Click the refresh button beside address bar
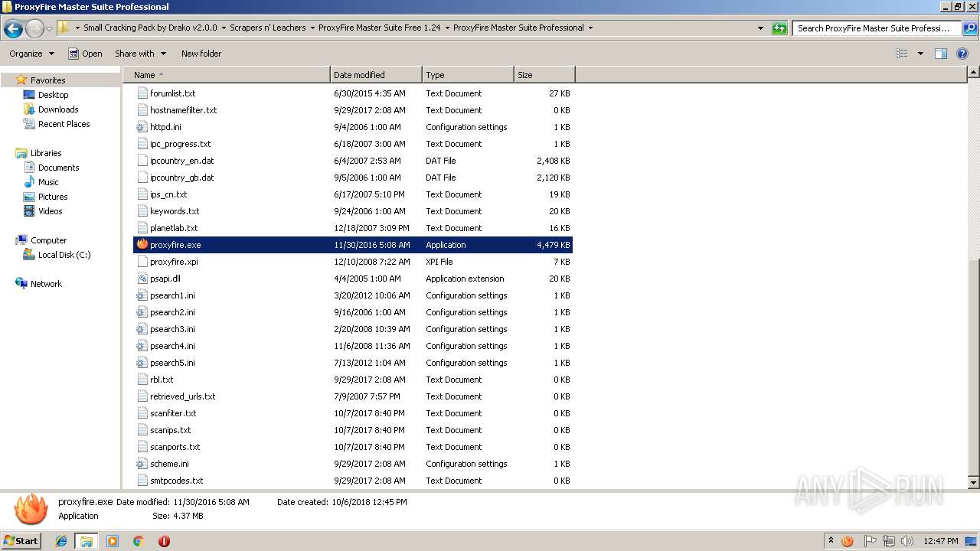 (x=779, y=28)
